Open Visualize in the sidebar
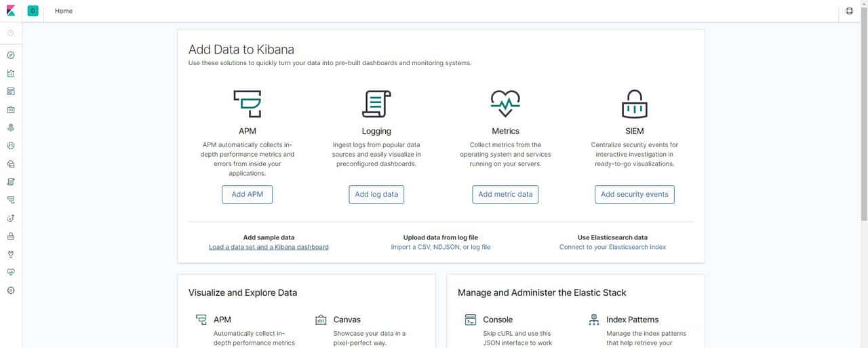Image resolution: width=868 pixels, height=348 pixels. pos(11,73)
